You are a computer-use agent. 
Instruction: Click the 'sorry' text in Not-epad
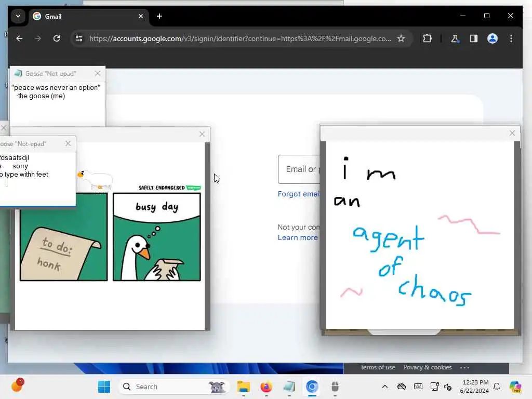tap(20, 166)
